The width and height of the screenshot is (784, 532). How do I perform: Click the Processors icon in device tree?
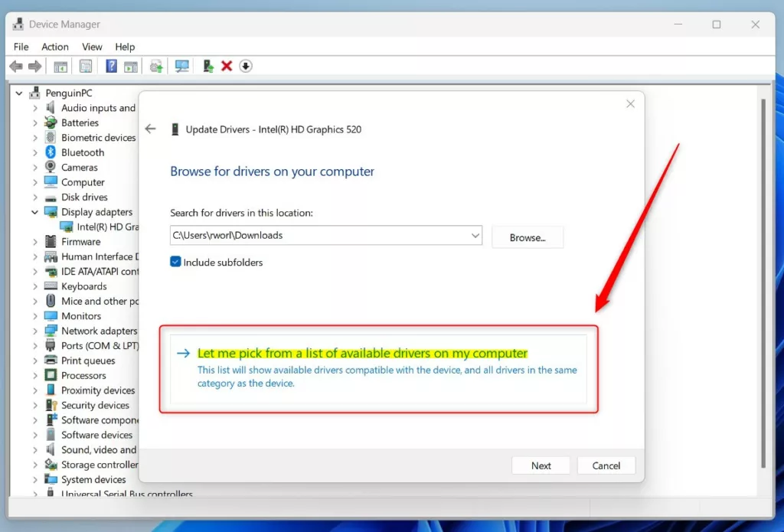click(x=51, y=375)
